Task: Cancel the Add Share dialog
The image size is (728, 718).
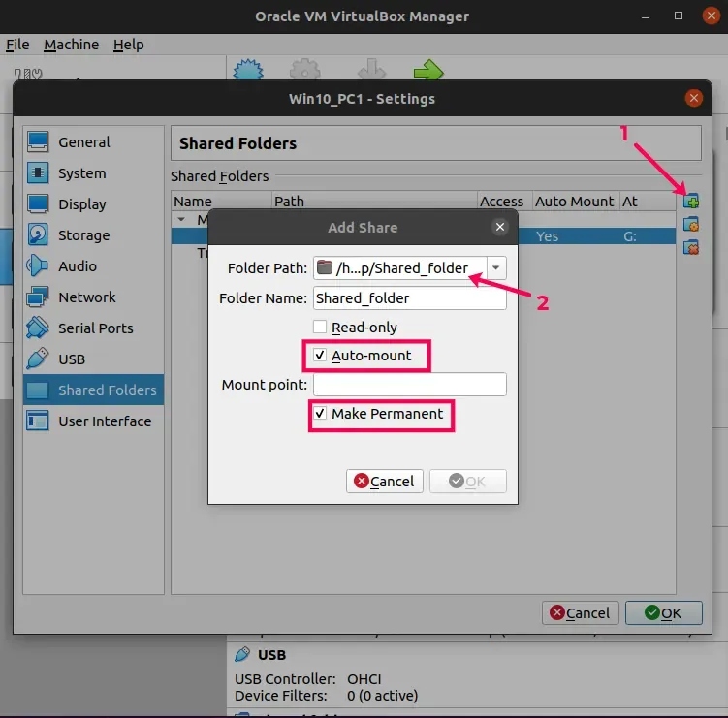Action: click(385, 481)
